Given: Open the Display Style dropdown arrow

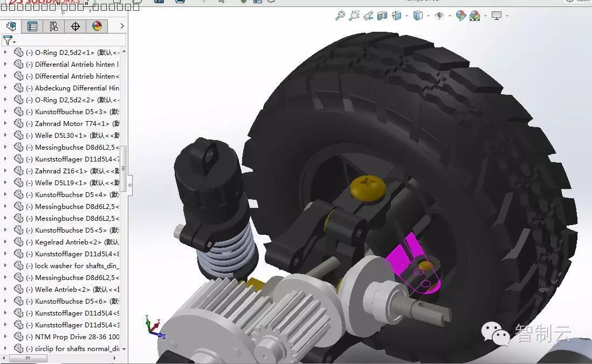Looking at the screenshot, I should [428, 16].
